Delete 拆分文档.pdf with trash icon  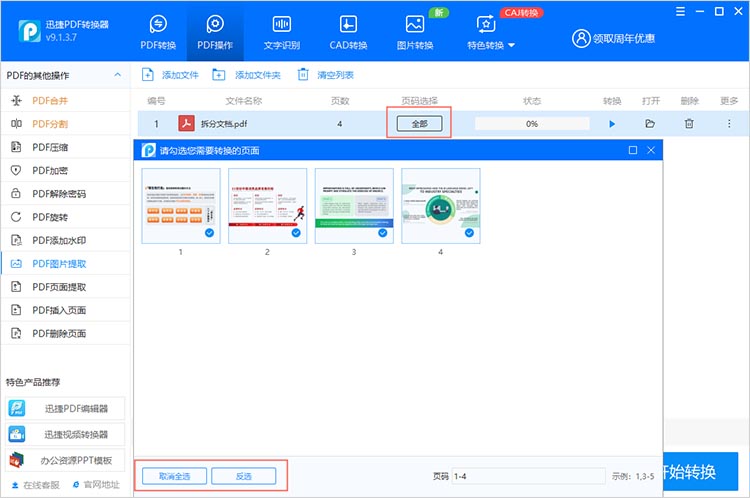coord(689,124)
